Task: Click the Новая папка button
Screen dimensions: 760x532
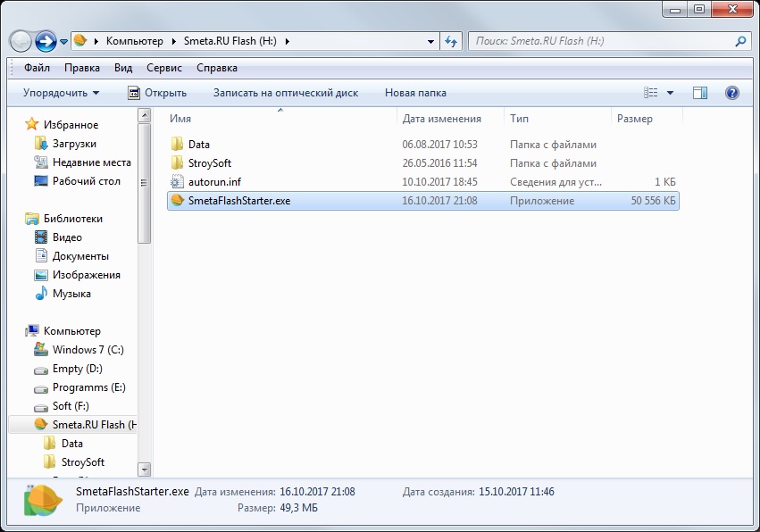Action: point(415,93)
